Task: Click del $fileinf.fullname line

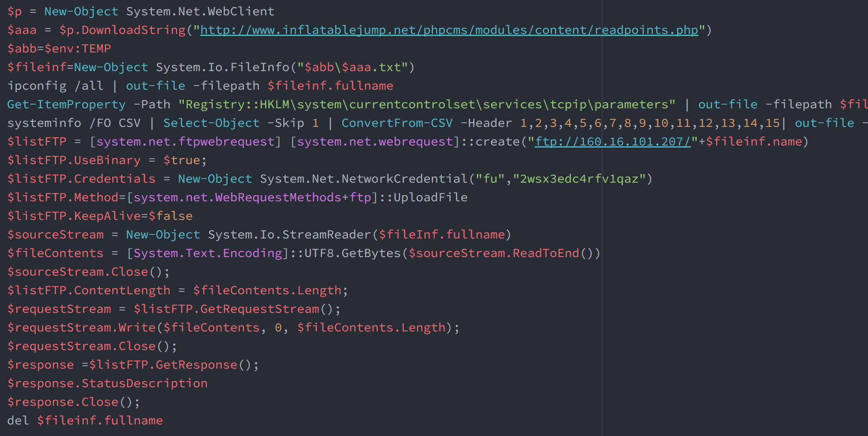Action: point(85,421)
